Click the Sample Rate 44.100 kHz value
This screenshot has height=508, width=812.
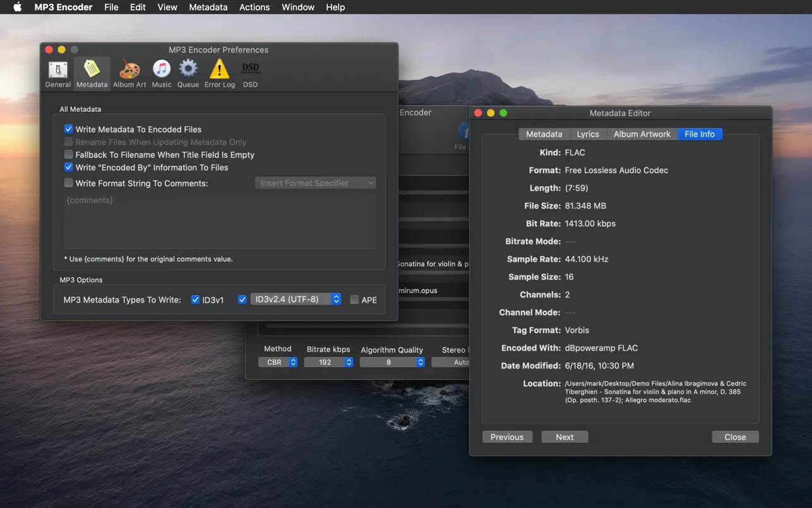pyautogui.click(x=587, y=259)
